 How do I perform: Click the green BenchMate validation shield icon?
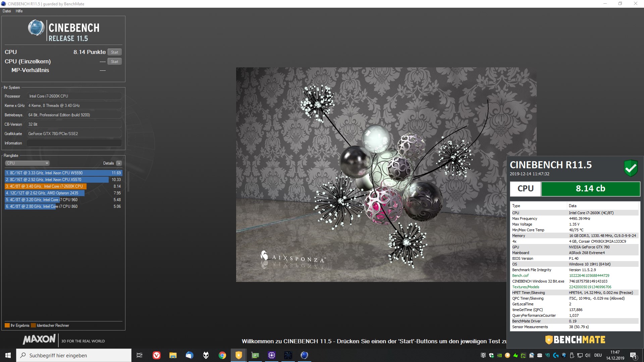tap(631, 168)
